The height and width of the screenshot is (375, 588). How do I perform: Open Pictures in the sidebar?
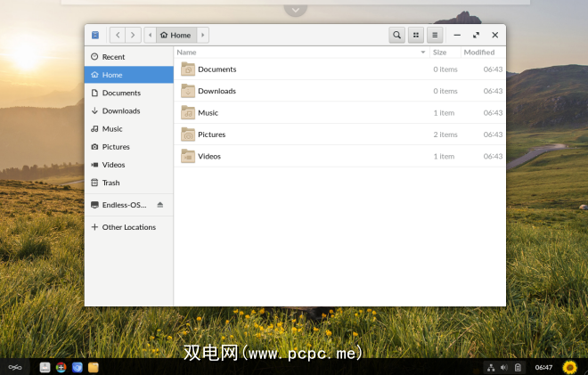pyautogui.click(x=128, y=147)
